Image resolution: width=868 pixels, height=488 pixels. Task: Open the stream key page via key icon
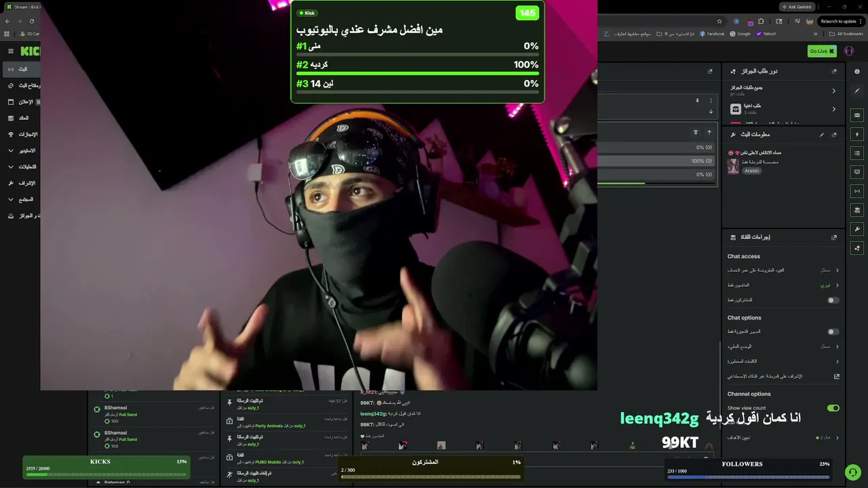point(11,85)
